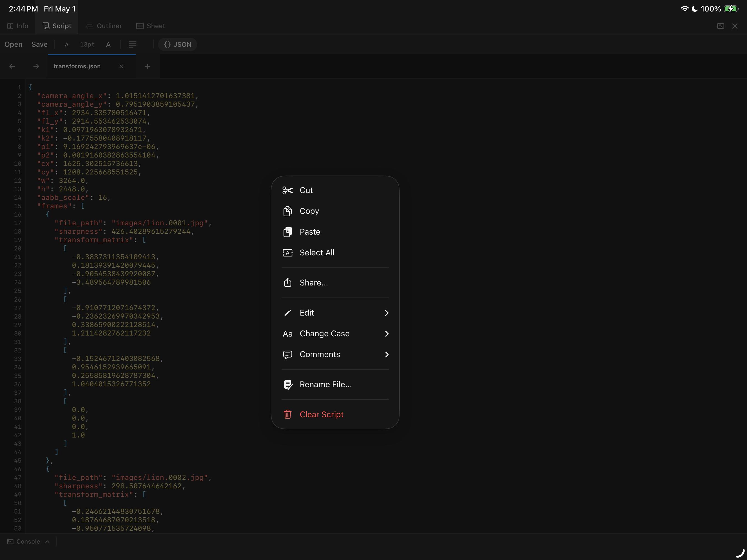The height and width of the screenshot is (560, 747).
Task: Choose Copy from the context menu
Action: pyautogui.click(x=335, y=211)
